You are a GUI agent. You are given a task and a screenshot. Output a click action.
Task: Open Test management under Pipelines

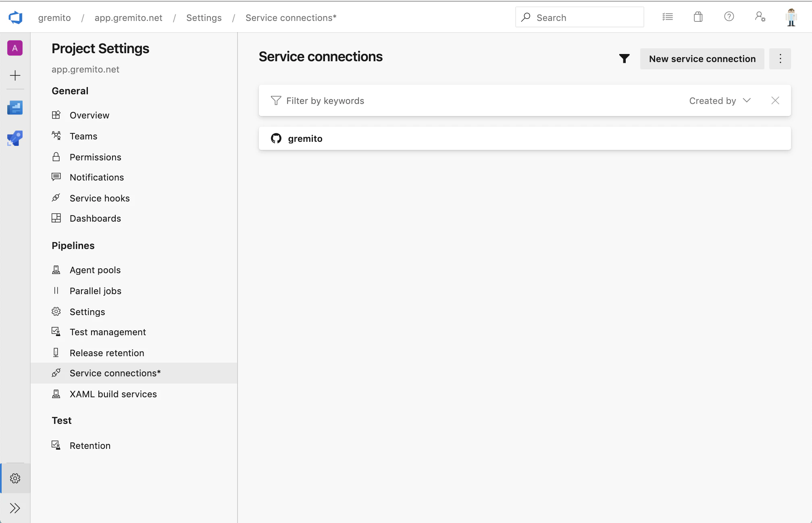pyautogui.click(x=134, y=332)
